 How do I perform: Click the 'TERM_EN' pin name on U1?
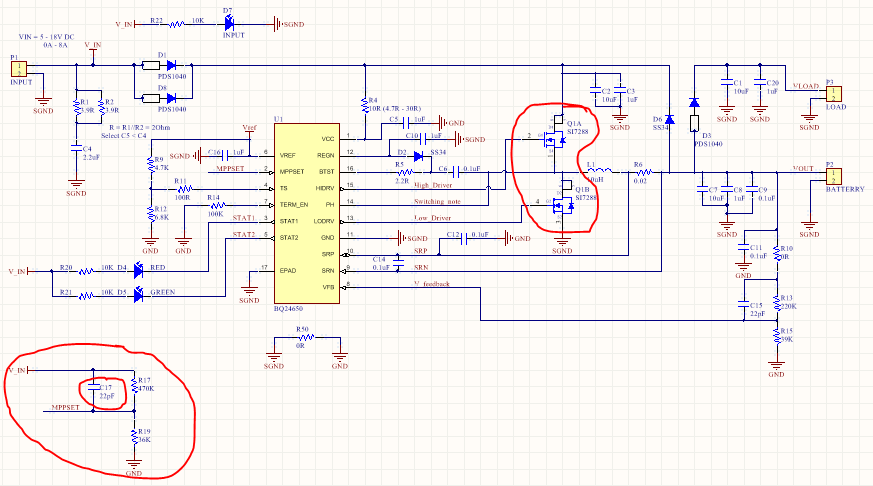pyautogui.click(x=294, y=205)
